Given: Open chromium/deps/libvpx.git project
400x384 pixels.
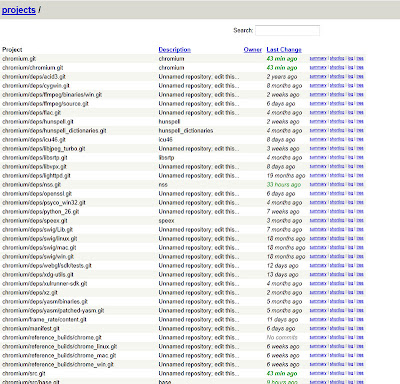Looking at the screenshot, I should click(34, 167).
